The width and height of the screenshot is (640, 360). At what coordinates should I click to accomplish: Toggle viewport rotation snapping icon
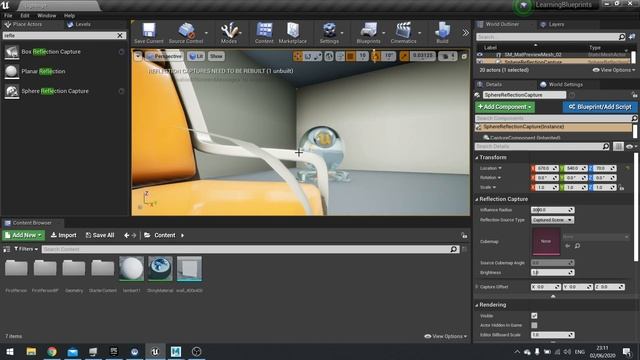pos(375,56)
